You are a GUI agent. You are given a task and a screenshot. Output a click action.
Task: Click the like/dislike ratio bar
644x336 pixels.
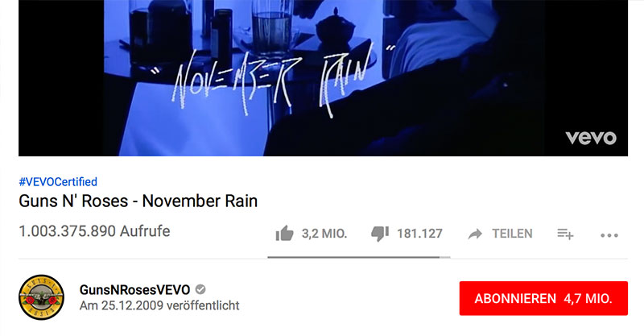coord(359,258)
